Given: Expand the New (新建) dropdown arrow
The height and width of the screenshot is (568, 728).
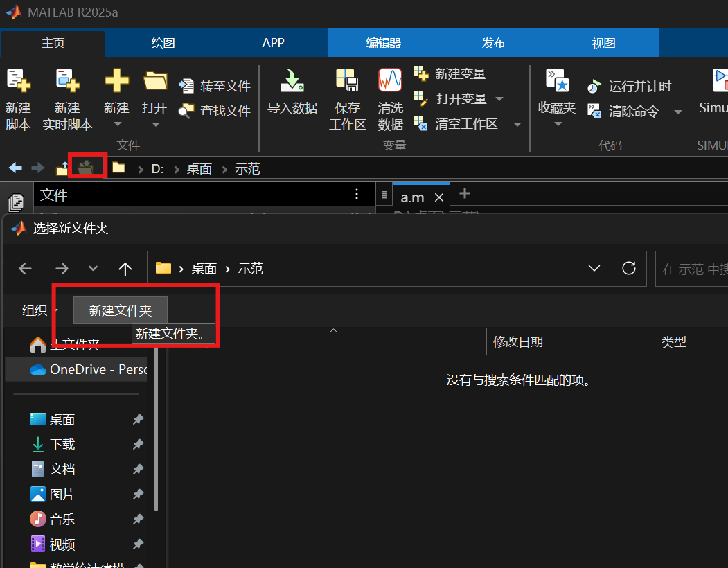Looking at the screenshot, I should coord(118,124).
